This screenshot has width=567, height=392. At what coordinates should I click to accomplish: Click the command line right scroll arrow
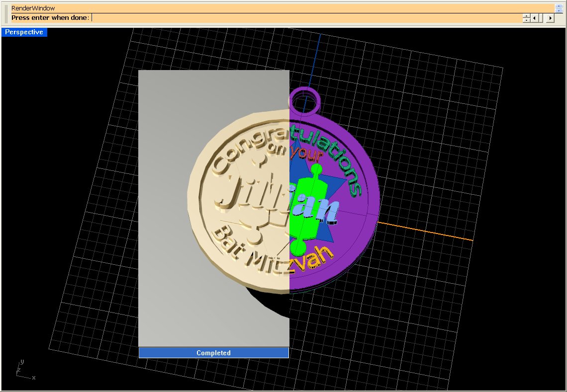550,18
